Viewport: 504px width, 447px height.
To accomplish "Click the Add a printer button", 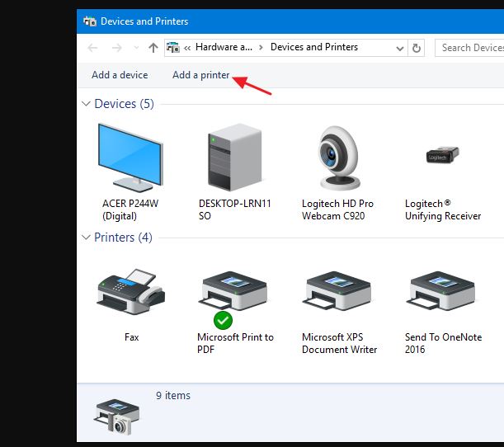I will pyautogui.click(x=201, y=75).
